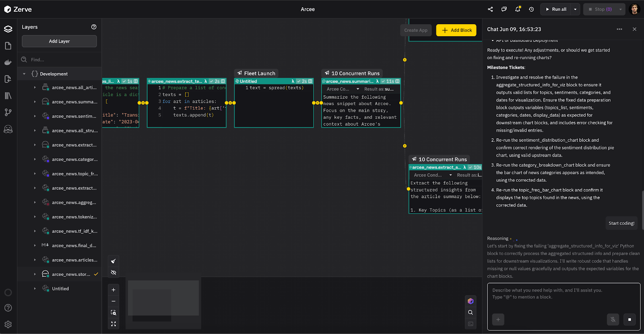
Task: Open the user avatar menu
Action: tap(634, 9)
